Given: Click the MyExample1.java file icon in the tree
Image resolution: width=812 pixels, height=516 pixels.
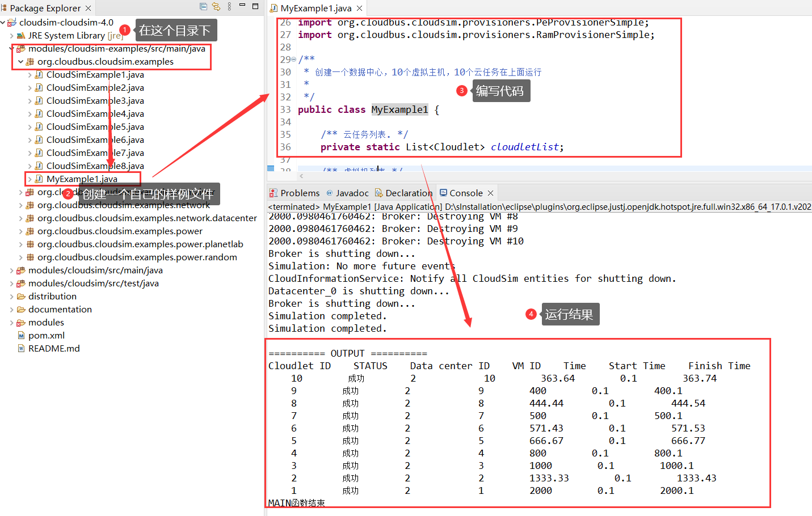Looking at the screenshot, I should tap(39, 179).
